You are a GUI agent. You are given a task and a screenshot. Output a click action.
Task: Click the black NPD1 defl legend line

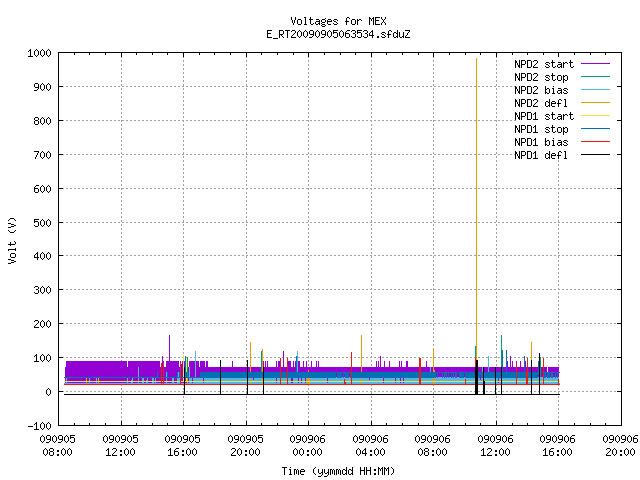595,155
